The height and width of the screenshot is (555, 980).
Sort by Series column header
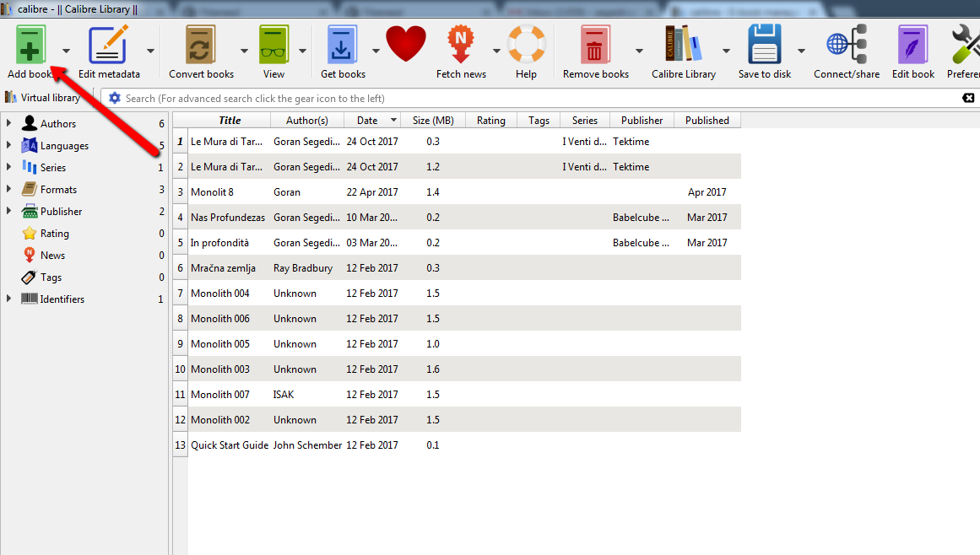pos(585,121)
